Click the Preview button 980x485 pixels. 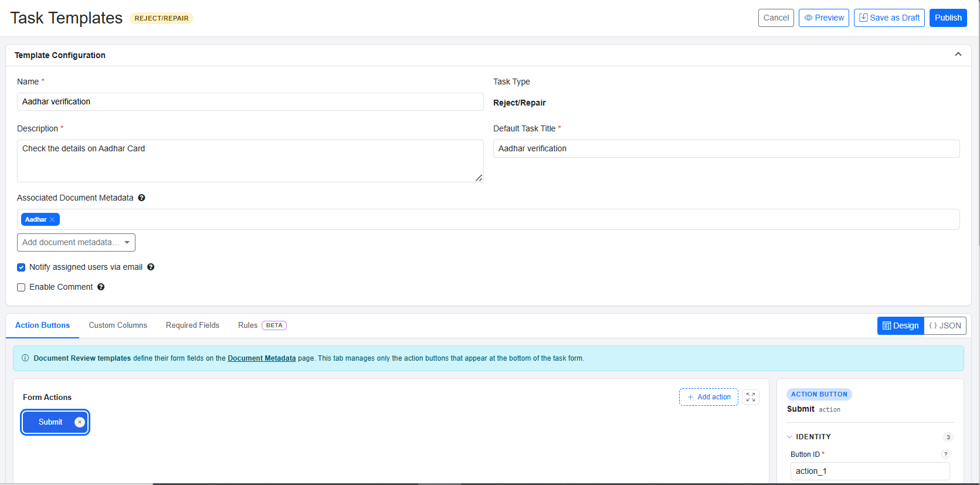click(x=824, y=18)
